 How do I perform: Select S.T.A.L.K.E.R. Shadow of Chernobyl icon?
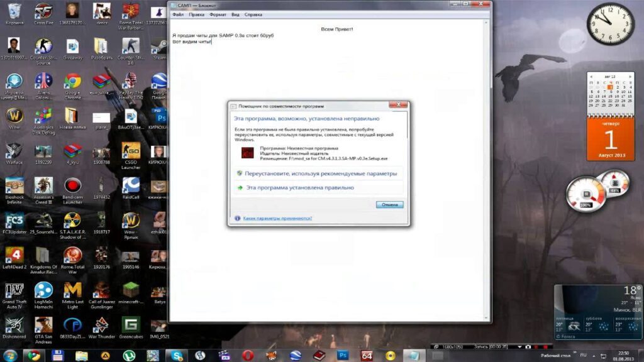tap(73, 226)
